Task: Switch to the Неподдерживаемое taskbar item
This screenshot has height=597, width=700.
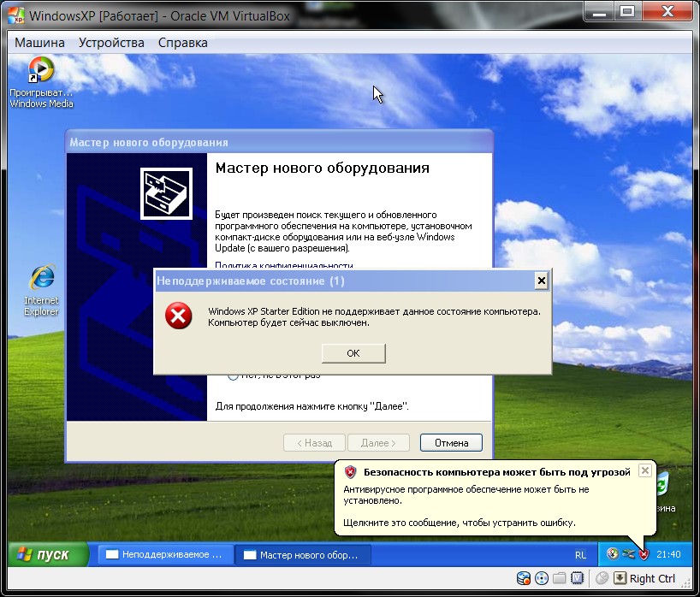Action: [166, 554]
